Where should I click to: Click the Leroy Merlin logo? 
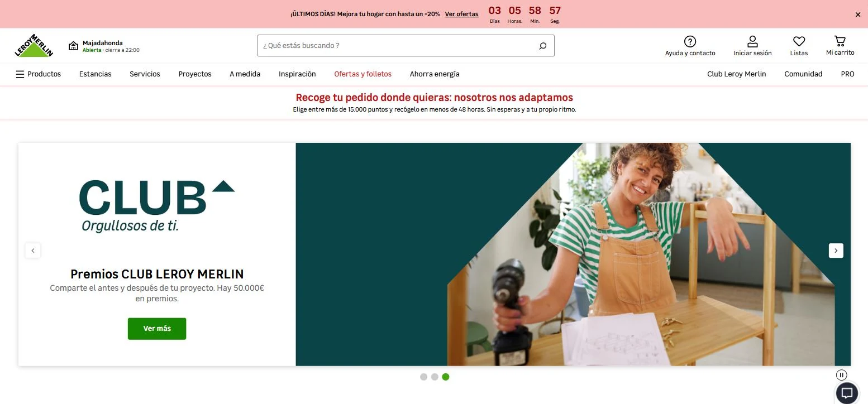coord(34,45)
